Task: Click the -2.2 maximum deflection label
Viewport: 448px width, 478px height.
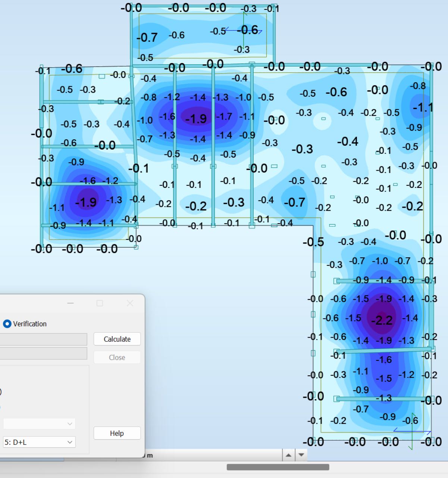Action: 382,320
